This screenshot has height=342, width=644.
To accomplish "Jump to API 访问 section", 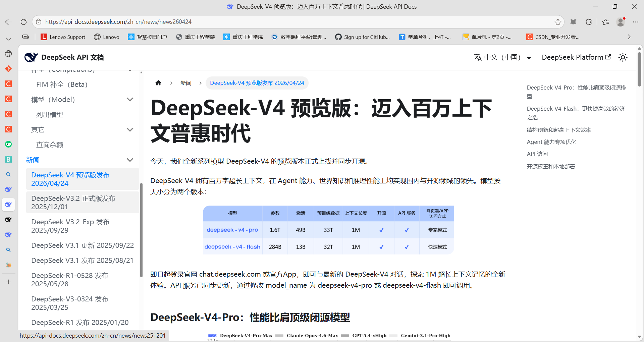I will 537,154.
